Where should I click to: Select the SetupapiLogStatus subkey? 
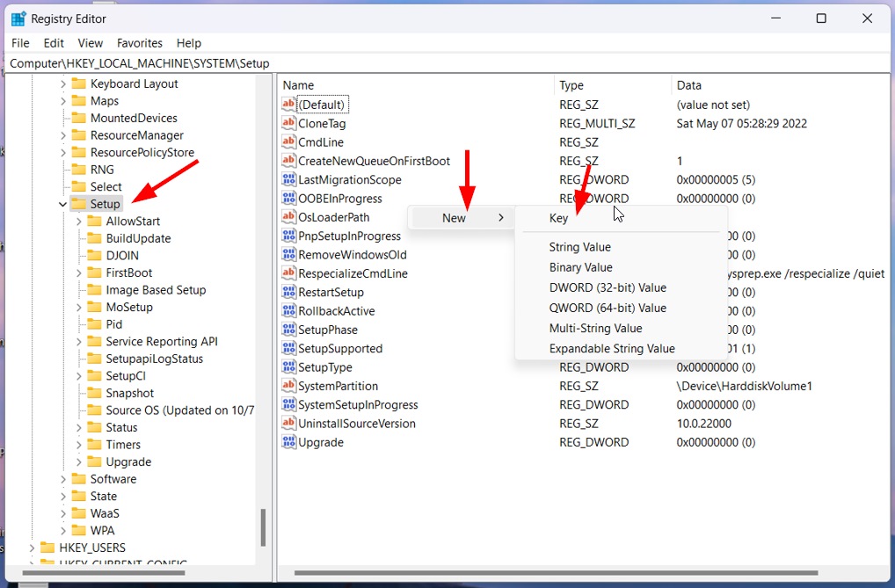(154, 359)
